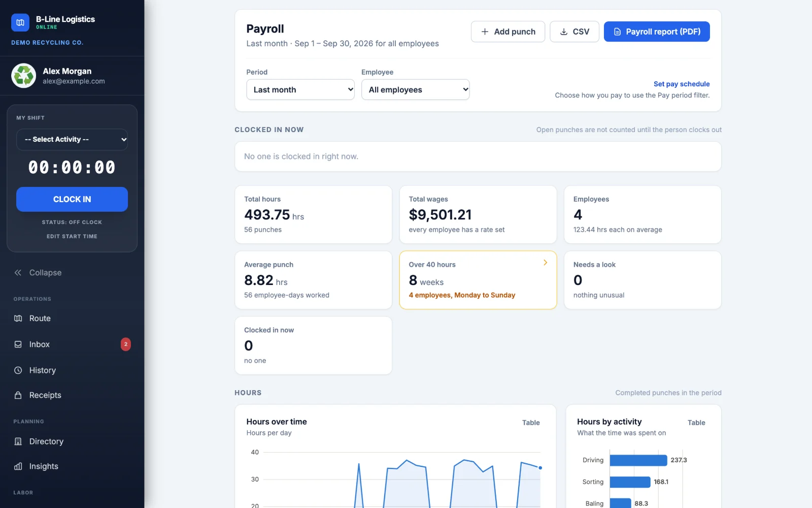This screenshot has height=508, width=812.
Task: Open the Period dropdown set to Last month
Action: (300, 90)
